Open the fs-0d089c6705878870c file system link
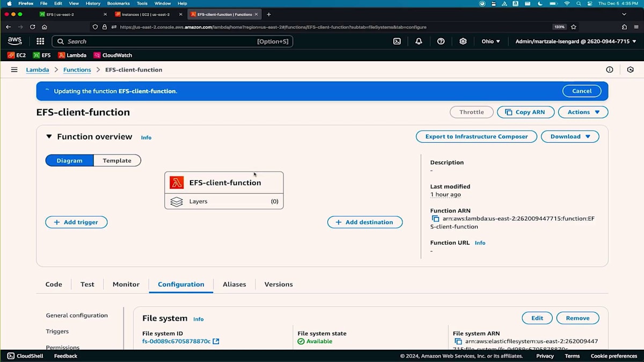The height and width of the screenshot is (362, 644). tap(177, 341)
